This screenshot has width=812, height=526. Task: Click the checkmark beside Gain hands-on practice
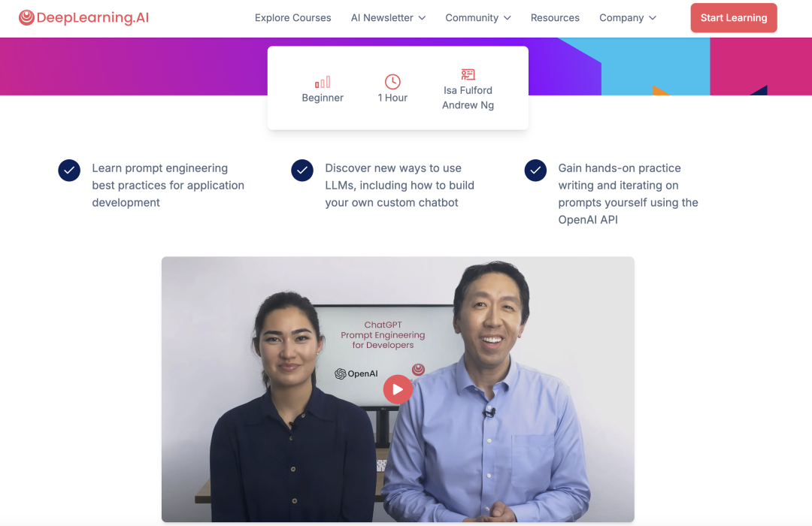[535, 171]
